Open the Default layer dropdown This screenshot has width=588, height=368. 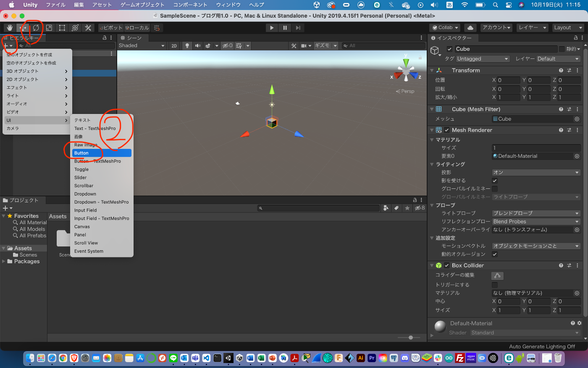point(559,59)
